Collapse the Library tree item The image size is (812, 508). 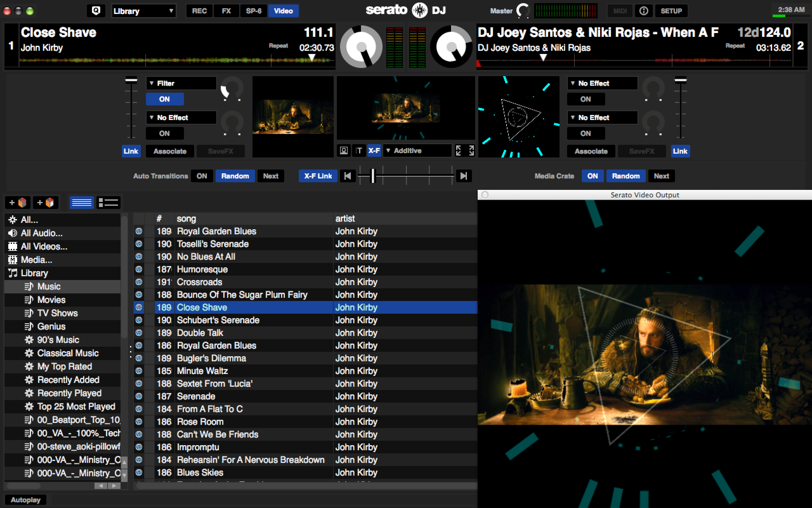pyautogui.click(x=62, y=273)
